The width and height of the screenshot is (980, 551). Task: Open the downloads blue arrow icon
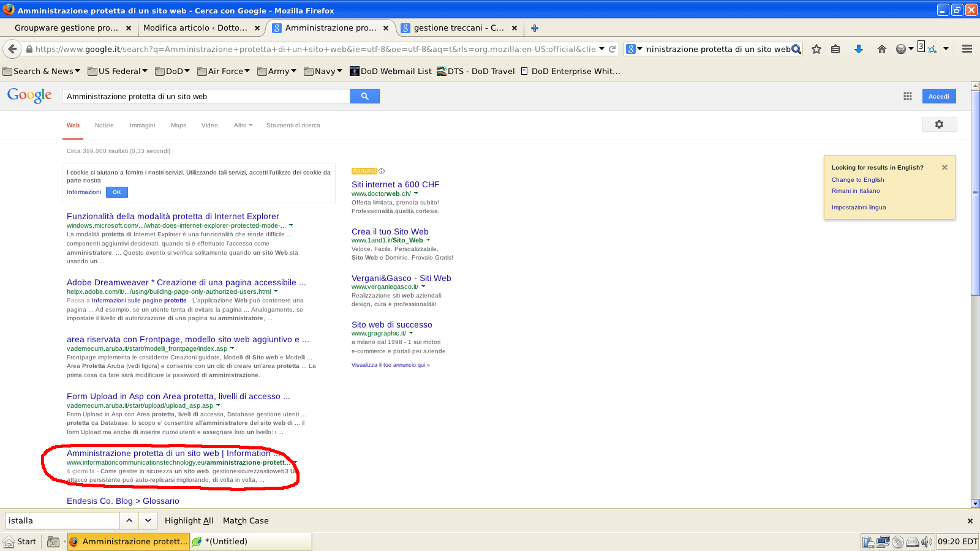coord(859,49)
